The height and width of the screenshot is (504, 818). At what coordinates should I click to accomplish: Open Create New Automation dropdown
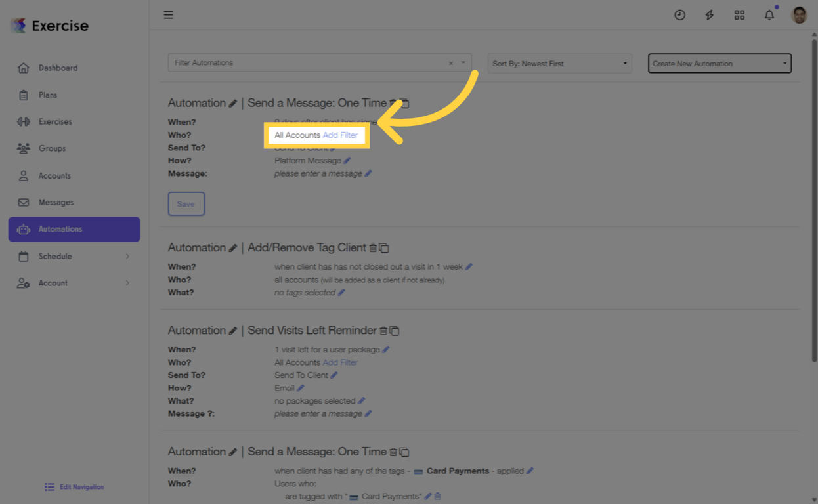(720, 64)
